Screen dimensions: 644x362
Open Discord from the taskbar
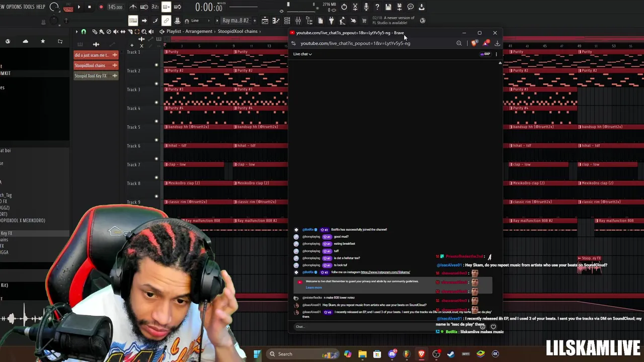point(392,354)
